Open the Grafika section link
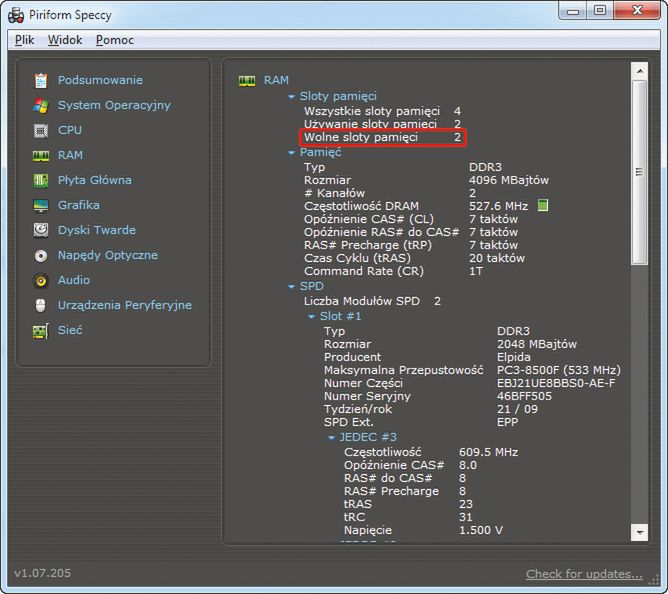The height and width of the screenshot is (594, 668). [x=79, y=205]
